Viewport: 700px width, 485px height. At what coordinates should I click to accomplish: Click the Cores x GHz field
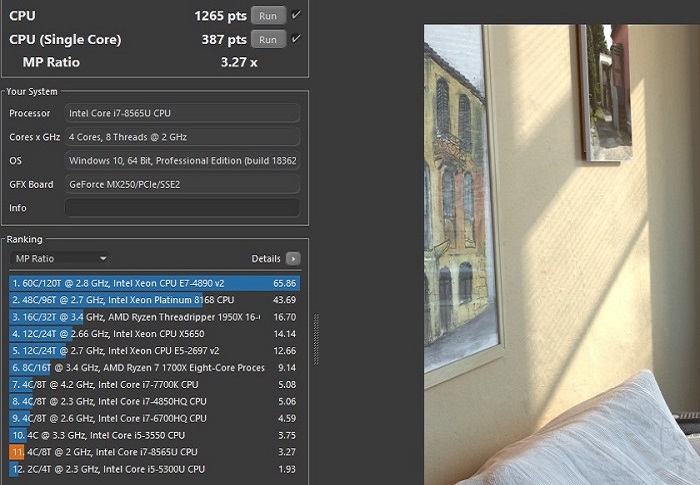[x=182, y=137]
